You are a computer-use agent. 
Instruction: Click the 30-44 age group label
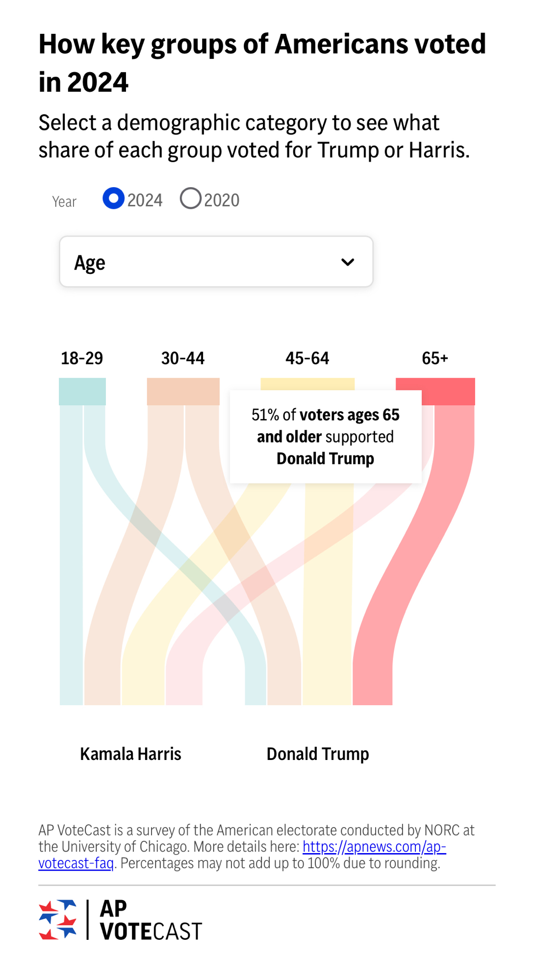[183, 358]
